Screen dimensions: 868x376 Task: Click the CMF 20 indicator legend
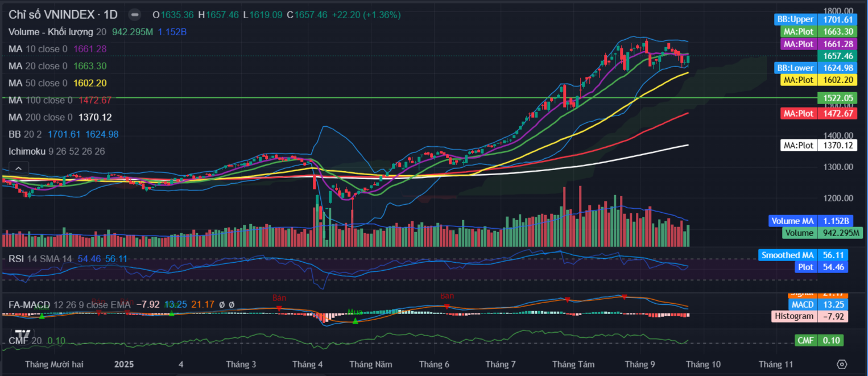click(25, 341)
